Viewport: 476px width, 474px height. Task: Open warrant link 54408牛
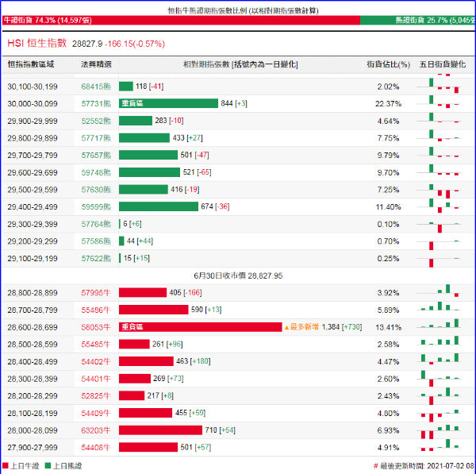point(96,448)
